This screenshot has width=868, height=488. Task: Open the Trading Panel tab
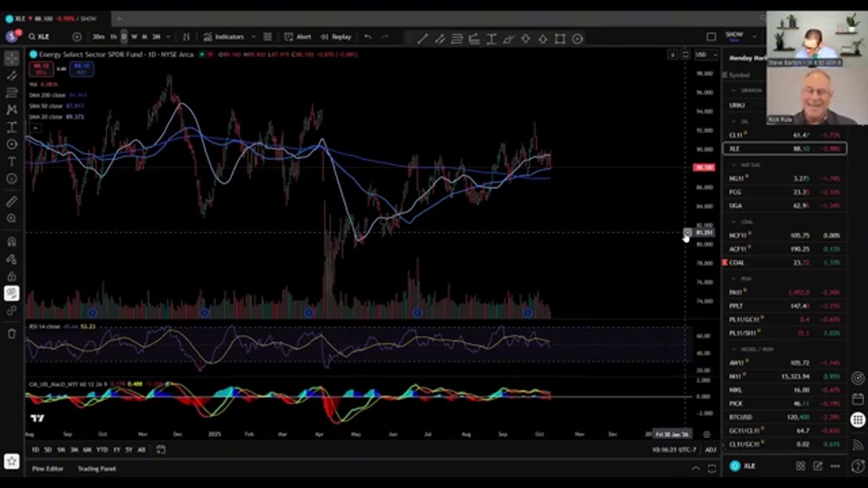pyautogui.click(x=97, y=468)
